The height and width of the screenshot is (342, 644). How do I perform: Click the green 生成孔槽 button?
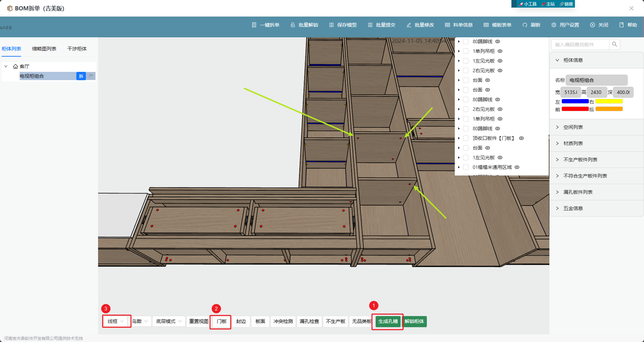click(388, 321)
